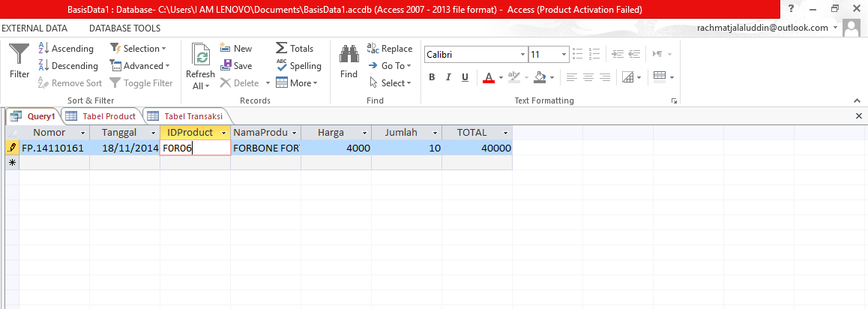This screenshot has width=868, height=309.
Task: Click Refresh All in Records group
Action: 200,67
